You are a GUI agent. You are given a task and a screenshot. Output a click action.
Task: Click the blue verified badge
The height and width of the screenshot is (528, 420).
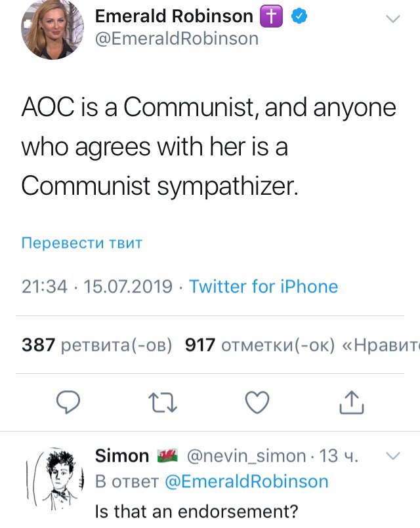coord(299,16)
